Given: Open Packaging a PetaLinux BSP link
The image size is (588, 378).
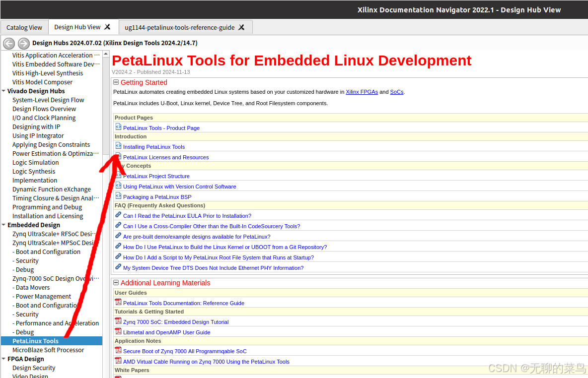Looking at the screenshot, I should tap(157, 197).
